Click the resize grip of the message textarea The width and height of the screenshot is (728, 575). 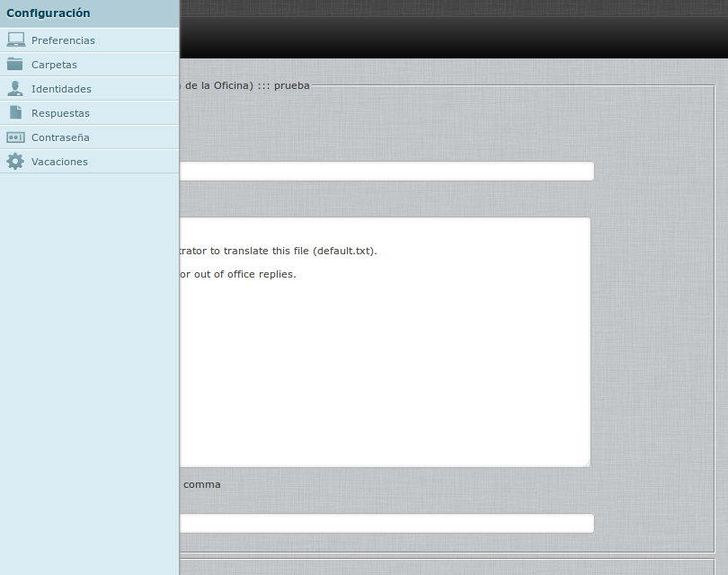click(x=587, y=464)
